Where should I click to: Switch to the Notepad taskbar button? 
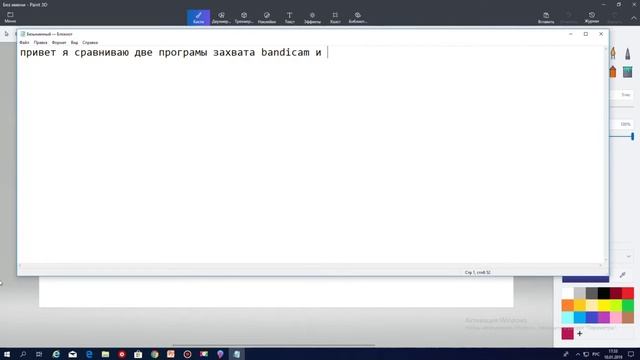click(237, 354)
